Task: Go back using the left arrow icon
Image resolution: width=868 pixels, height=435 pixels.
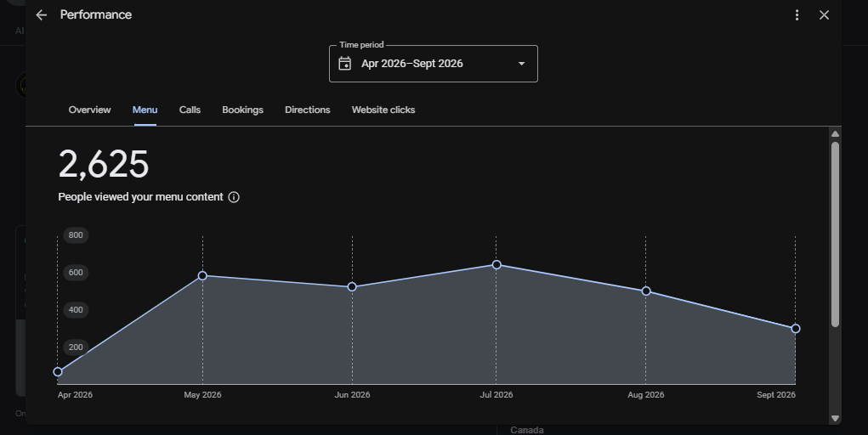Action: click(42, 15)
